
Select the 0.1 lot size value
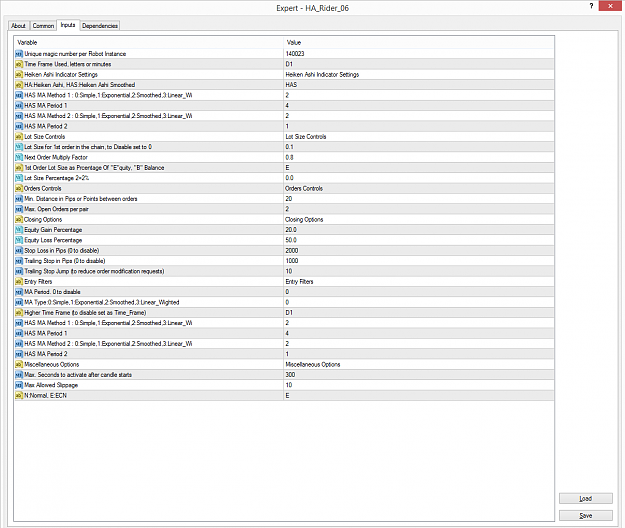(419, 147)
